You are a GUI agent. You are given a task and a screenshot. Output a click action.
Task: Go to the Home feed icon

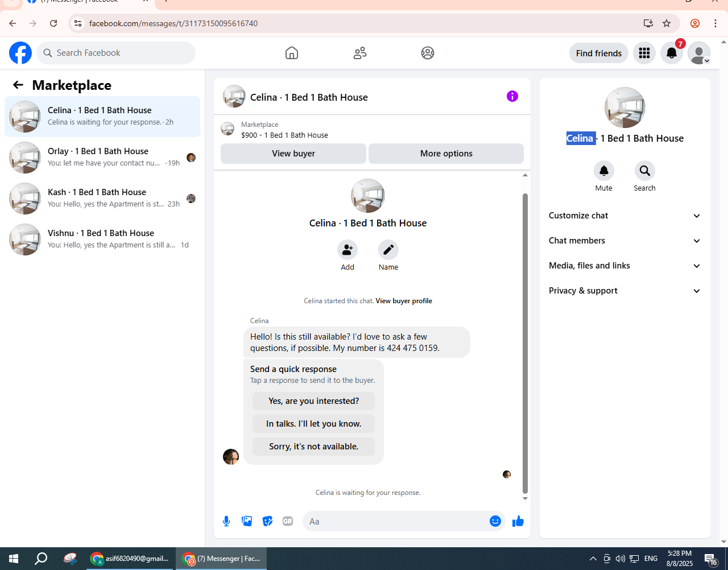pos(292,53)
